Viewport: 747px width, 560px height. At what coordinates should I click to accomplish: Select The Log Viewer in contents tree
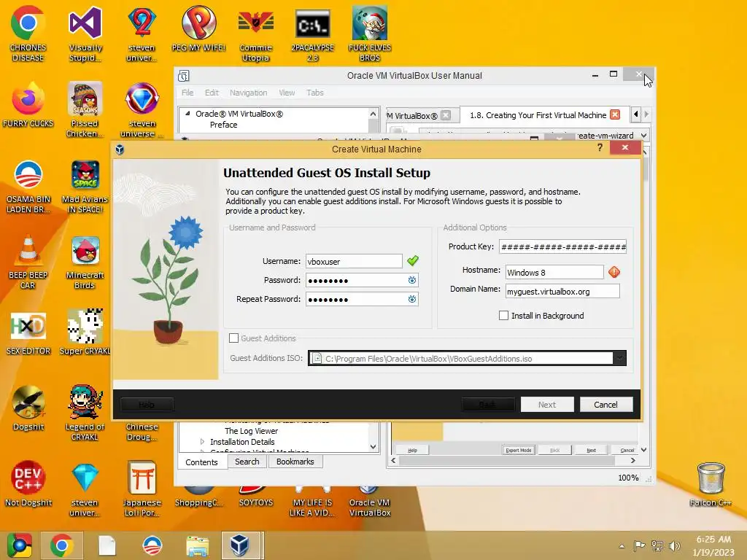click(251, 431)
